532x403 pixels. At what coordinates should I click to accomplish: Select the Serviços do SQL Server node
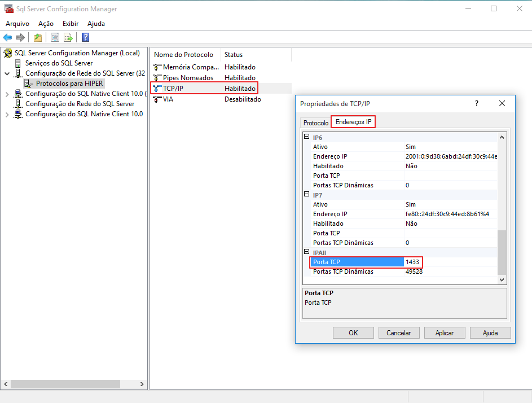(x=59, y=63)
